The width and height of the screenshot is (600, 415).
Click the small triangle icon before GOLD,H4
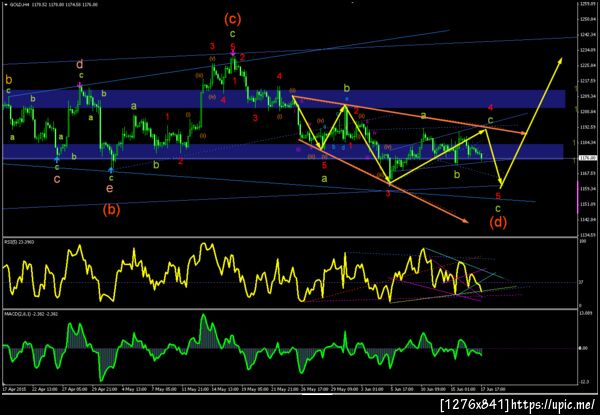5,5
